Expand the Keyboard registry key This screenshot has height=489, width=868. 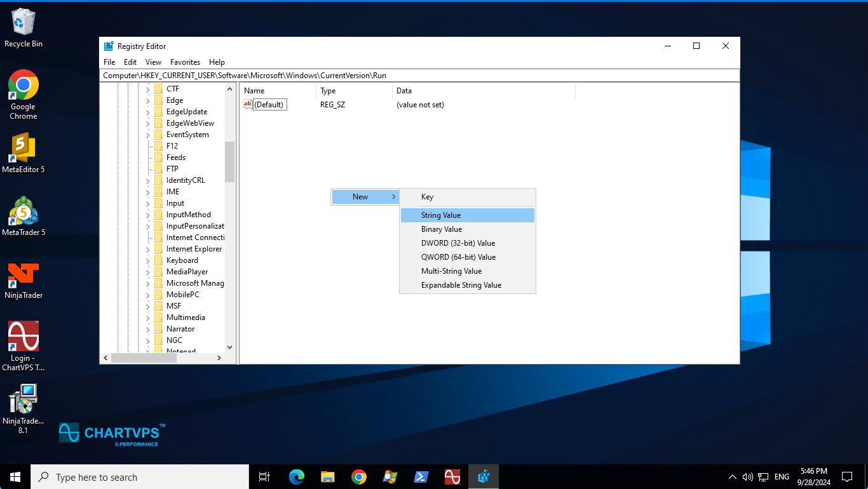point(148,260)
